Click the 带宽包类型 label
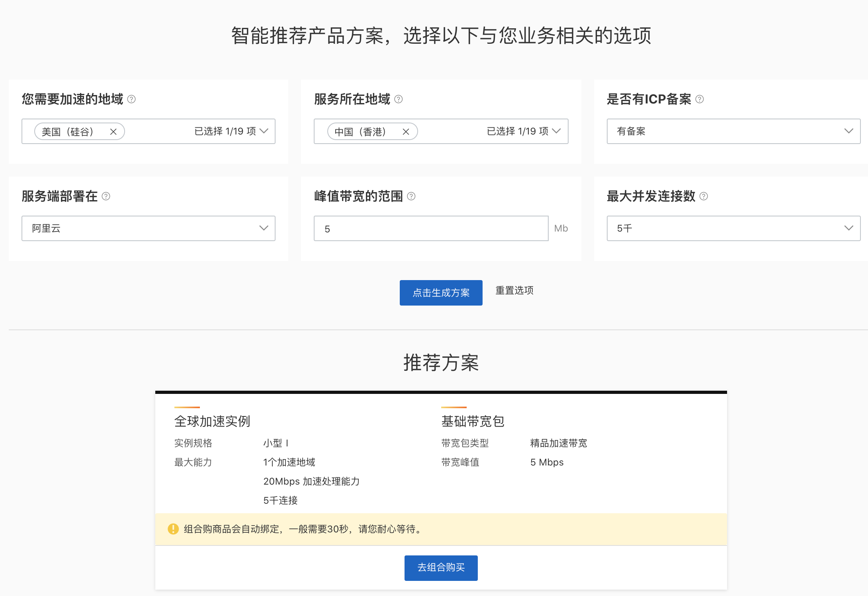The height and width of the screenshot is (596, 868). [465, 443]
